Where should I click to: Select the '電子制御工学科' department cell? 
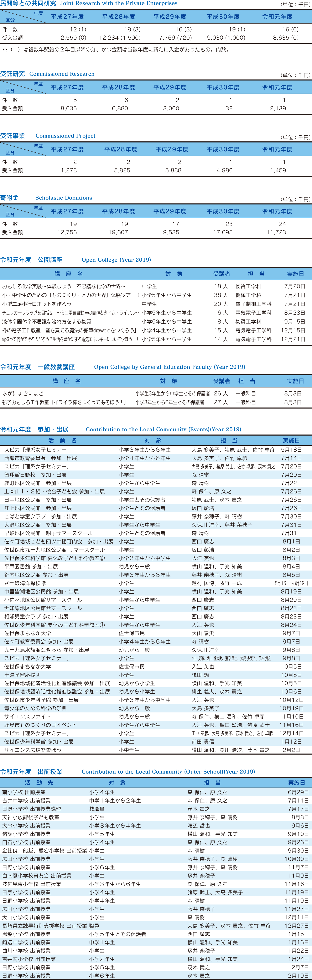(x=254, y=304)
